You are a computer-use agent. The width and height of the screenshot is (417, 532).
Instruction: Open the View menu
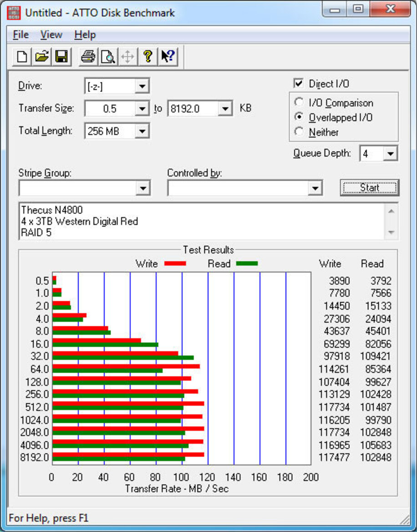click(x=51, y=35)
